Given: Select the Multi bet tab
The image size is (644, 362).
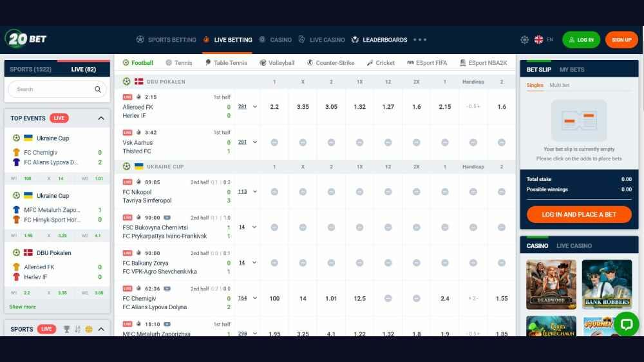Looking at the screenshot, I should click(x=560, y=85).
